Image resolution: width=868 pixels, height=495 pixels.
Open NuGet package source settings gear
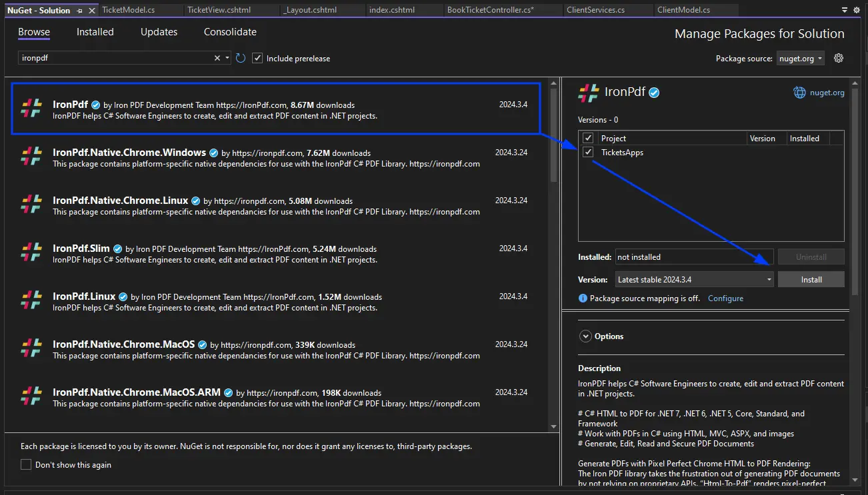click(839, 58)
